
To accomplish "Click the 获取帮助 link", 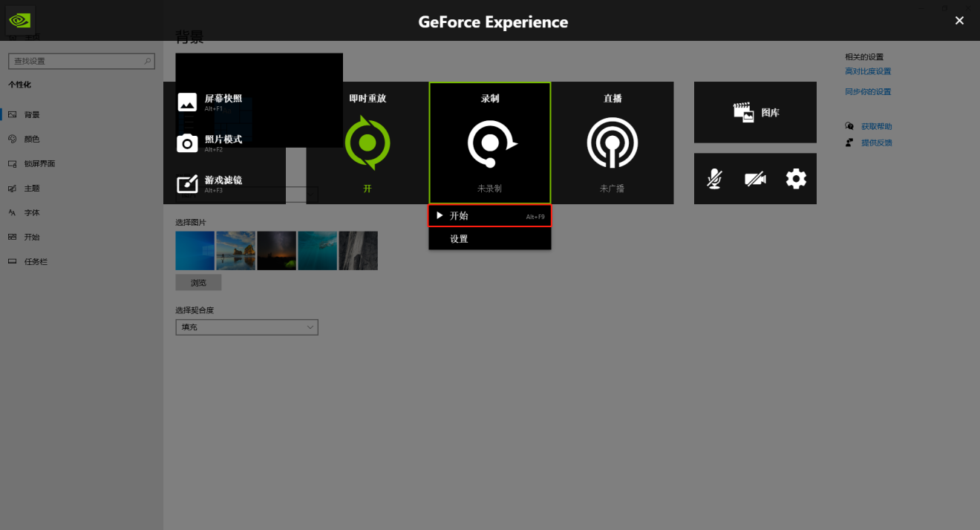I will pos(877,127).
